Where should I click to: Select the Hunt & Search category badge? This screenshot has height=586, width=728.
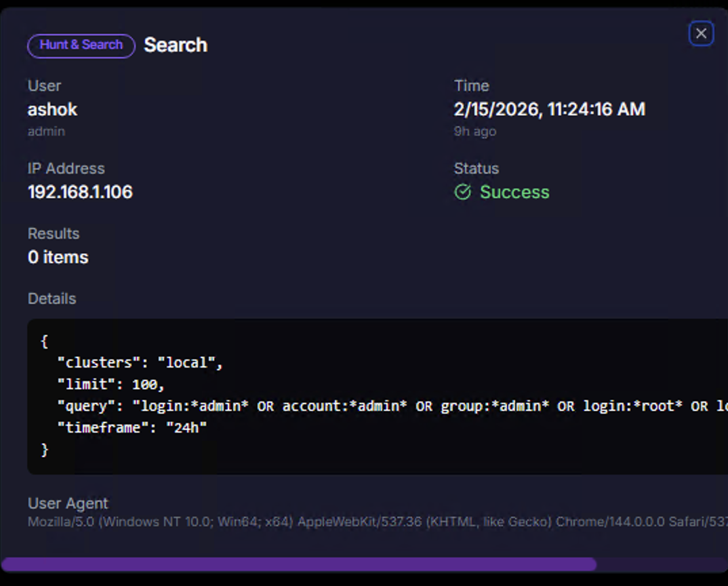pyautogui.click(x=81, y=45)
